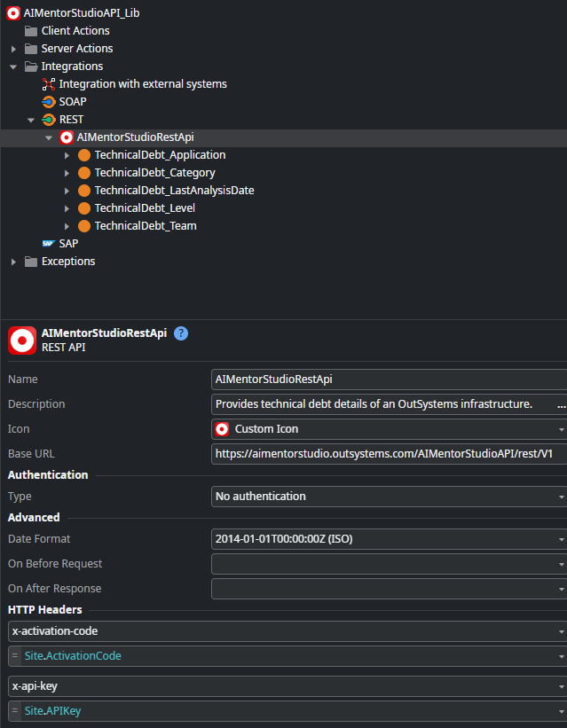Select the SOAP integration icon
Viewport: 567px width, 728px height.
tap(48, 101)
